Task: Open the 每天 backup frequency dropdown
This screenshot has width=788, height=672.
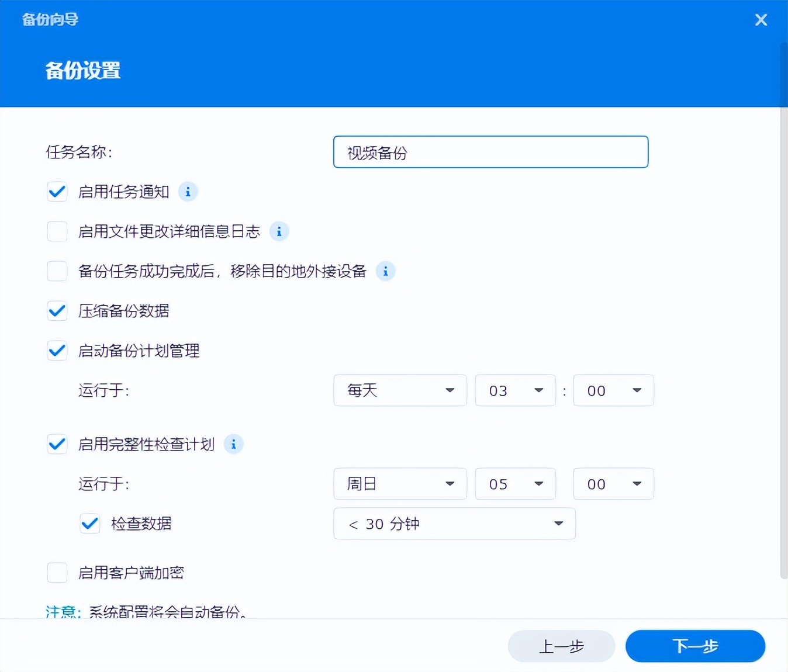Action: [400, 390]
